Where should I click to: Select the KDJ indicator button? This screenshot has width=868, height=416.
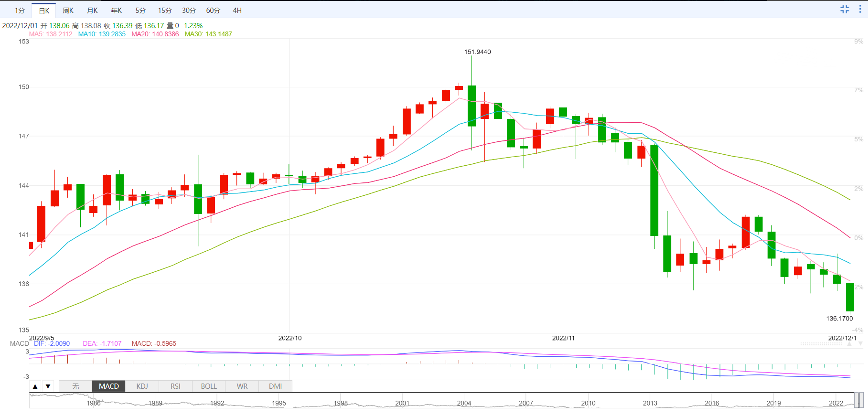(142, 386)
